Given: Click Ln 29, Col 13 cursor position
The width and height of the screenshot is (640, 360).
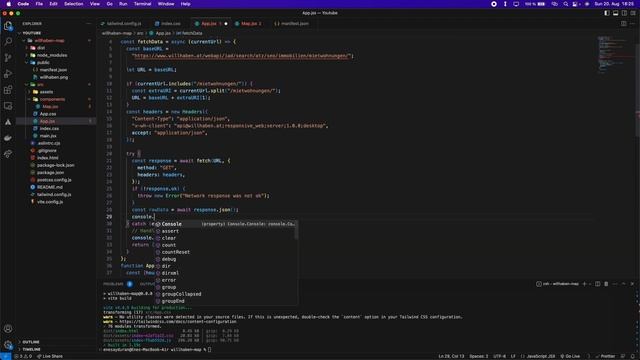Looking at the screenshot, I should click(x=451, y=356).
